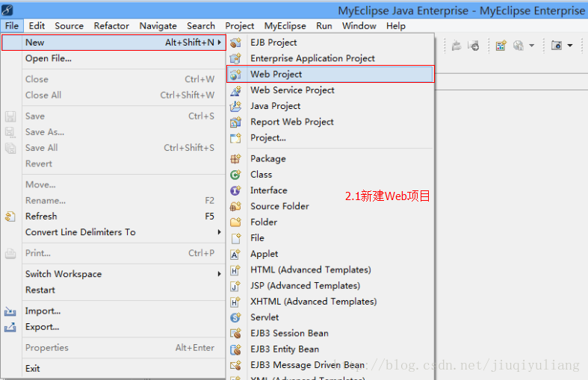Expand the New submenu arrow
588x380 pixels.
220,43
